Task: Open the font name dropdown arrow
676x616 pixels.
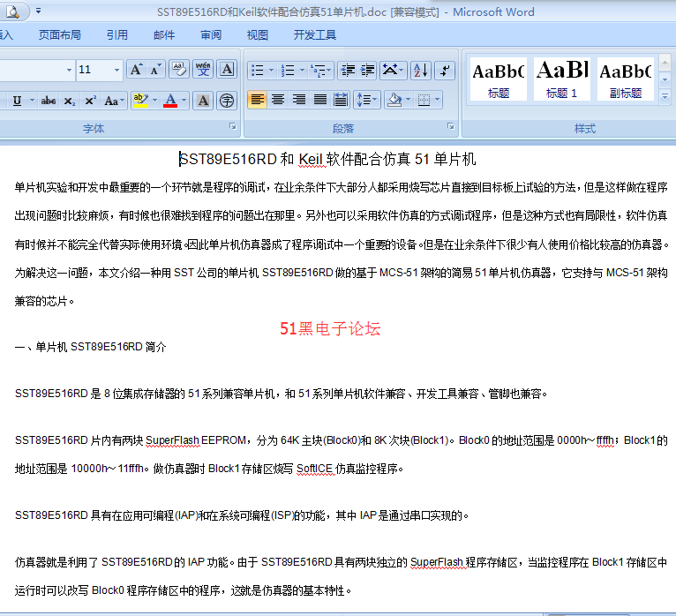Action: [x=69, y=70]
